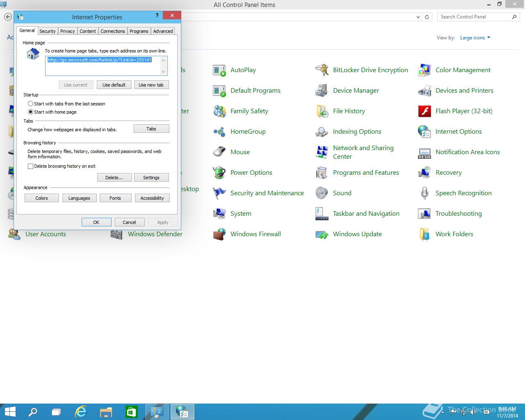This screenshot has width=525, height=420.
Task: Open the Family Safety icon
Action: [219, 111]
